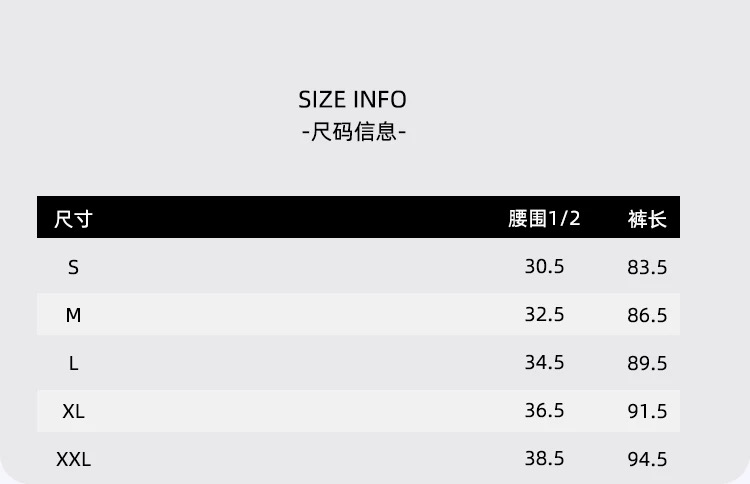
Task: Click waist value 30.5 for size S
Action: pyautogui.click(x=544, y=267)
